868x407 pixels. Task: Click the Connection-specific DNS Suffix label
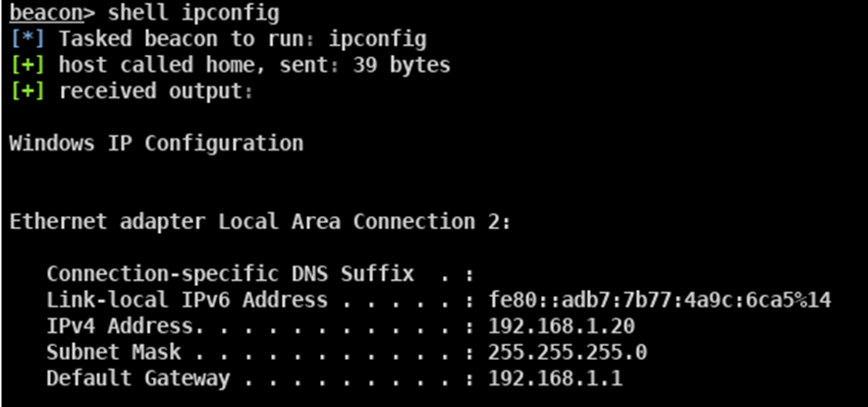pos(231,274)
